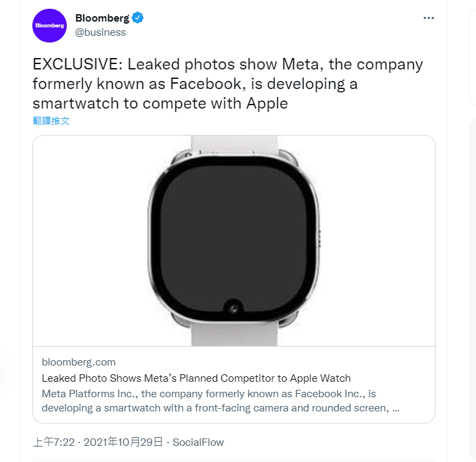Click the EXCLUSIVE tweet text body
476x462 pixels.
pos(227,84)
